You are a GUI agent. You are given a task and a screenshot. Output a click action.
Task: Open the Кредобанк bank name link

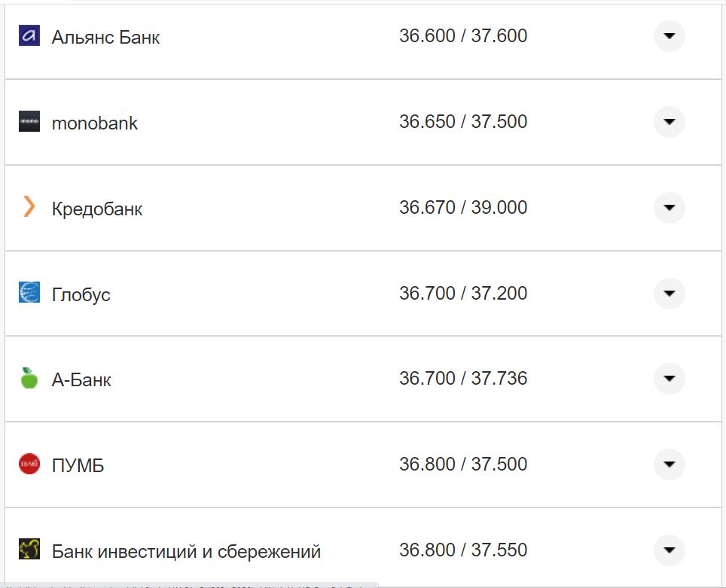[x=97, y=209]
